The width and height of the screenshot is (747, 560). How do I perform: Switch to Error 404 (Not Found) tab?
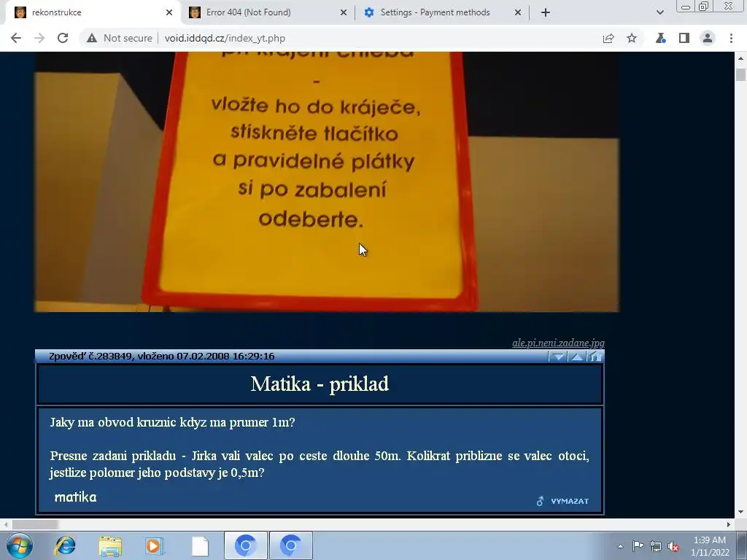click(267, 12)
